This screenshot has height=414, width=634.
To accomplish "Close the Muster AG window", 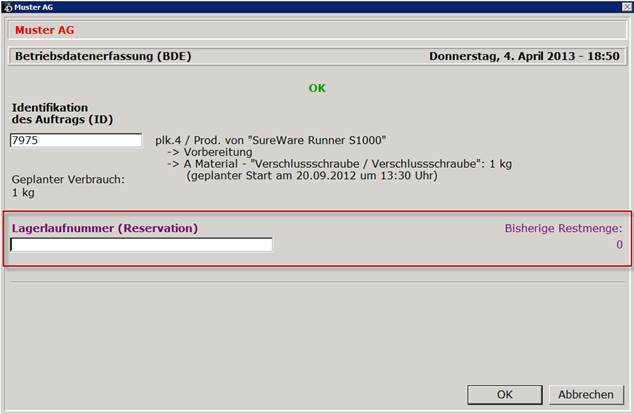I will (623, 6).
